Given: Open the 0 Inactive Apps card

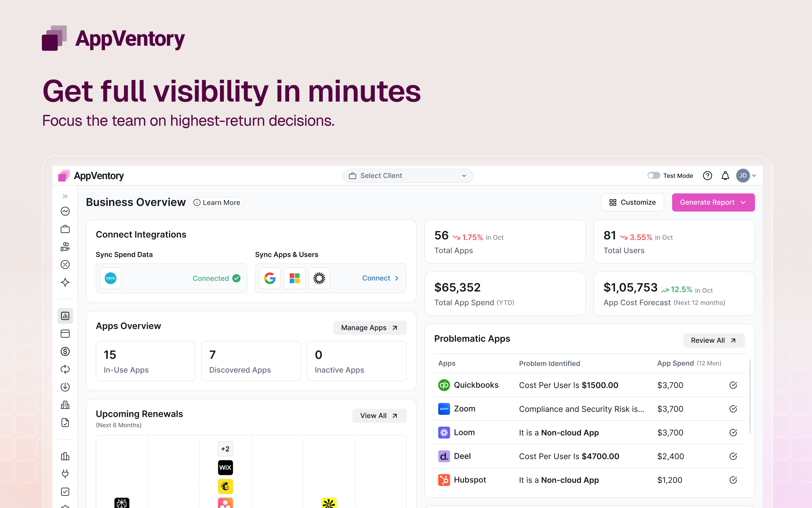Looking at the screenshot, I should coord(356,361).
